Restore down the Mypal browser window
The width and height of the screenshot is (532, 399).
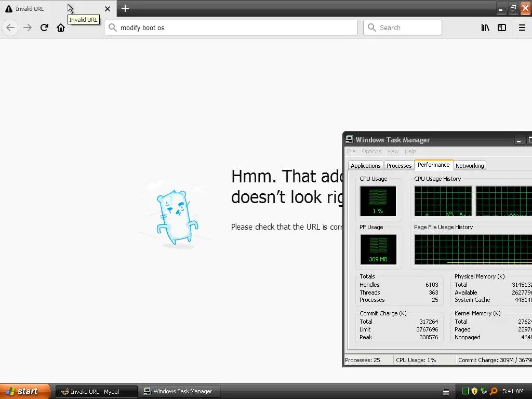click(x=513, y=8)
